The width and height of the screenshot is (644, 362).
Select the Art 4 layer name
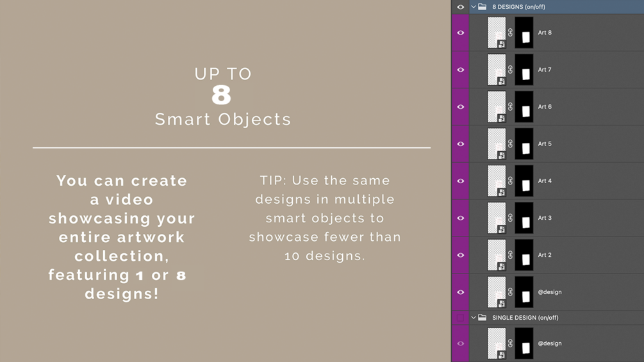(545, 181)
